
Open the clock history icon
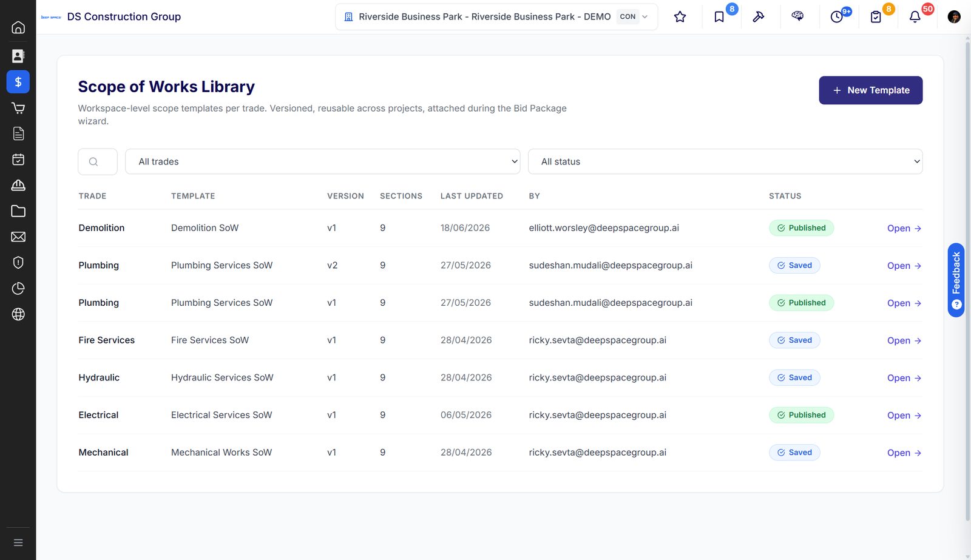837,17
